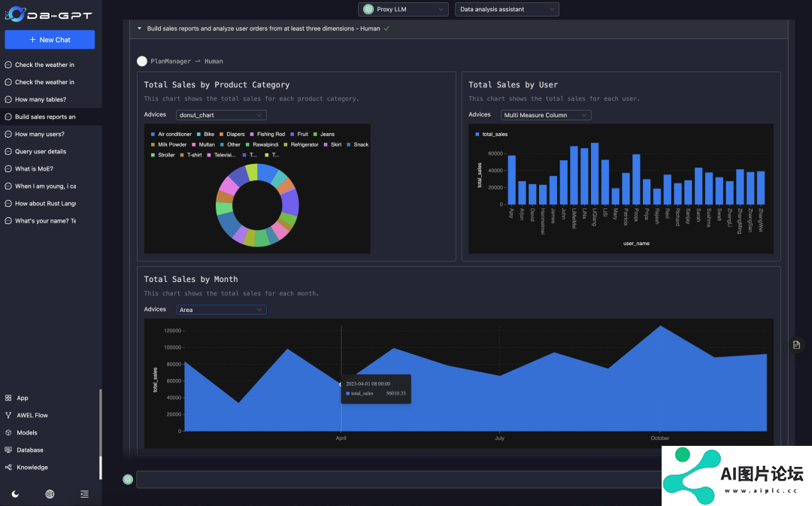This screenshot has width=812, height=506.
Task: Open 'How many users?' conversation
Action: [39, 134]
